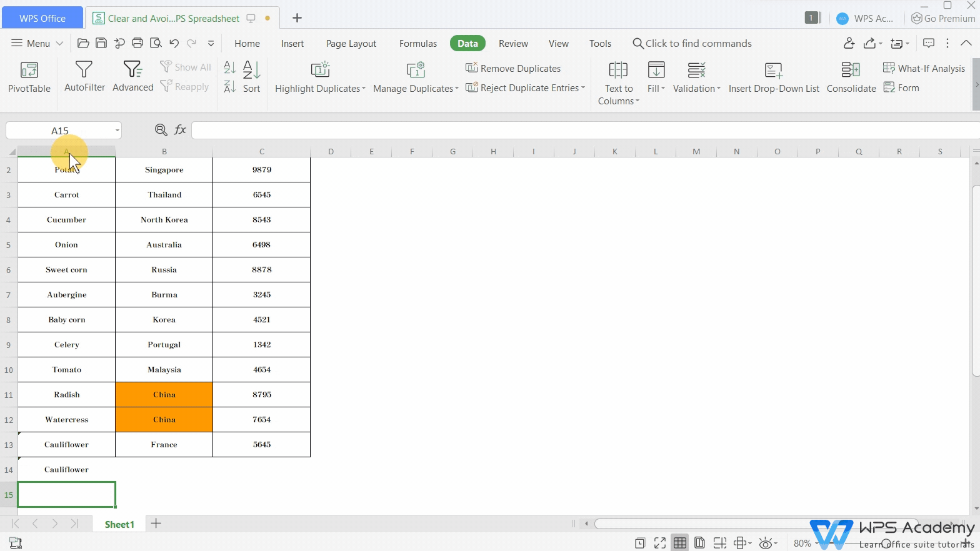Switch to the Formulas tab
This screenshot has height=551, width=980.
[417, 44]
